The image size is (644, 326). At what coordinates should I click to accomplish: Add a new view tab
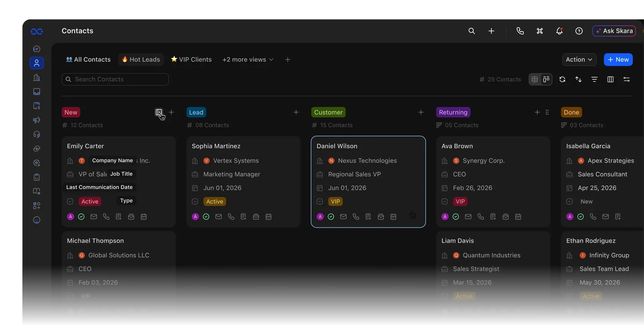coord(288,59)
